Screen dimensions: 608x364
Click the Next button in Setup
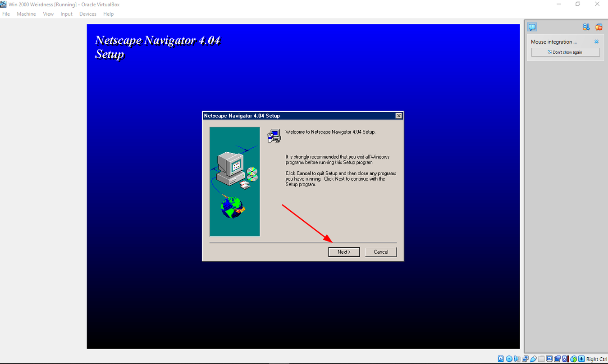[x=344, y=252]
